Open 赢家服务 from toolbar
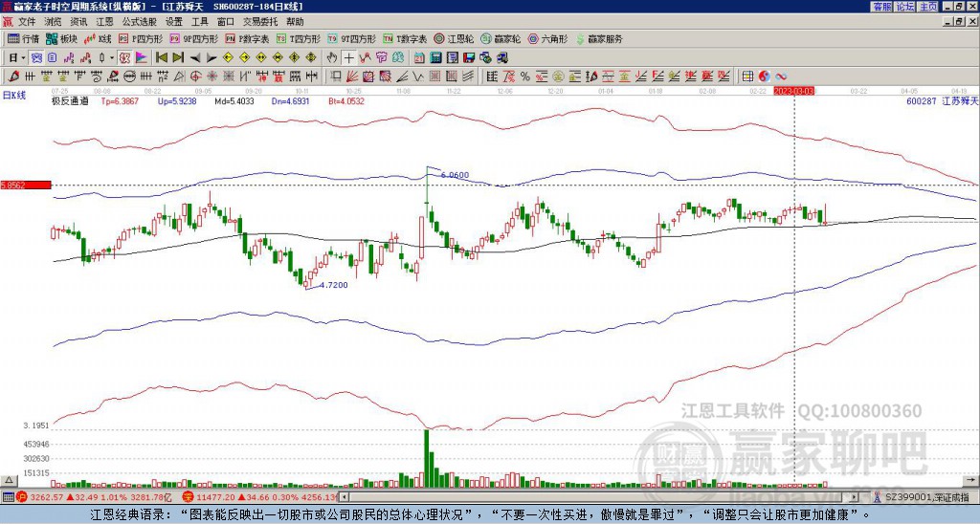 click(599, 38)
